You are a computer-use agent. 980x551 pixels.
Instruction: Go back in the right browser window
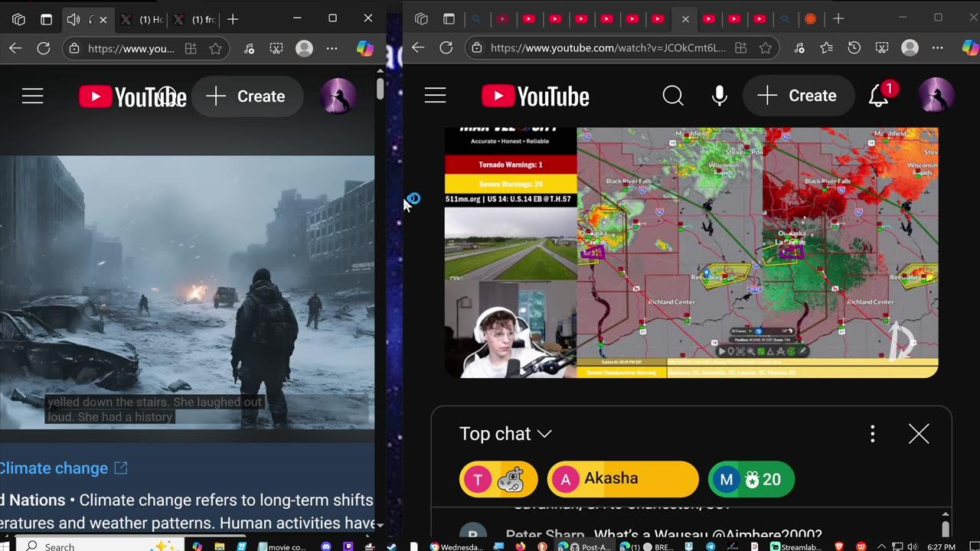pyautogui.click(x=417, y=47)
